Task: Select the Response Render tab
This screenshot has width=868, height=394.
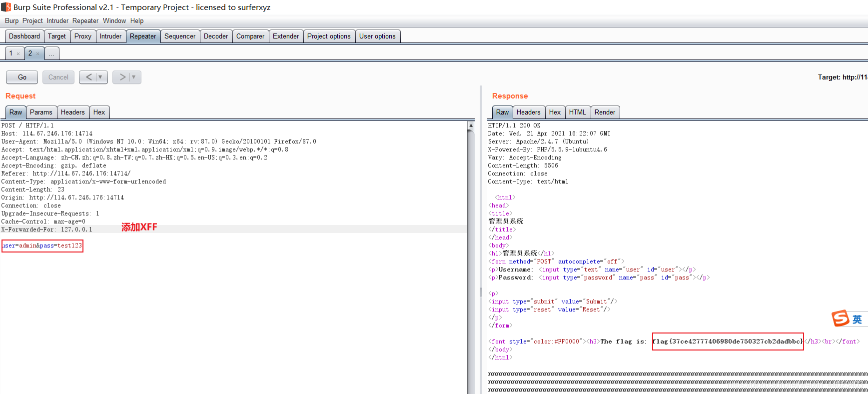Action: click(x=605, y=112)
